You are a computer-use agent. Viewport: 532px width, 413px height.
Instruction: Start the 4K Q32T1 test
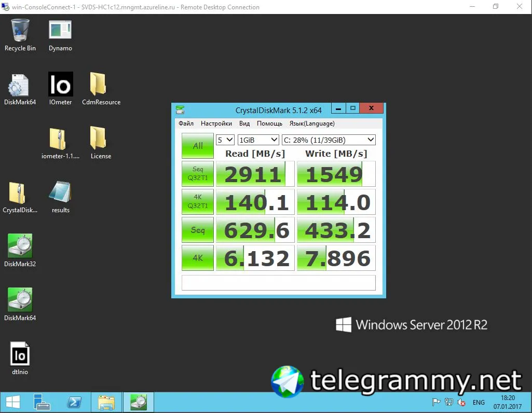pyautogui.click(x=197, y=201)
